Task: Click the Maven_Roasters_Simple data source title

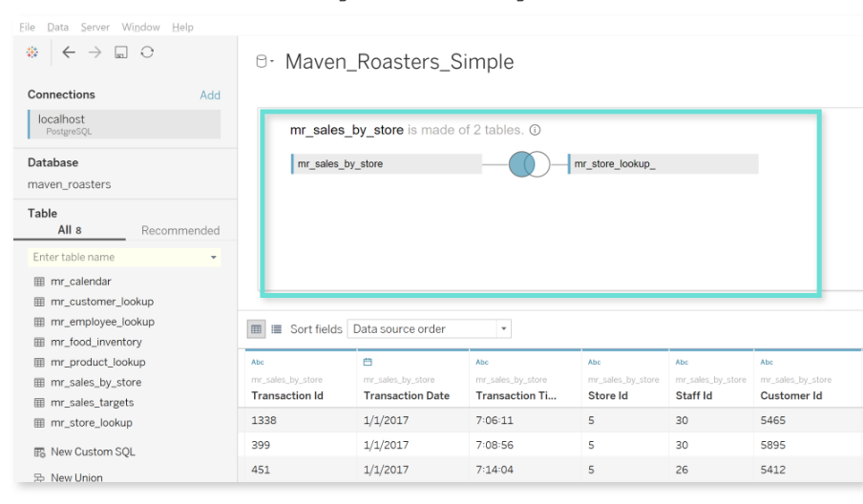Action: (x=400, y=62)
